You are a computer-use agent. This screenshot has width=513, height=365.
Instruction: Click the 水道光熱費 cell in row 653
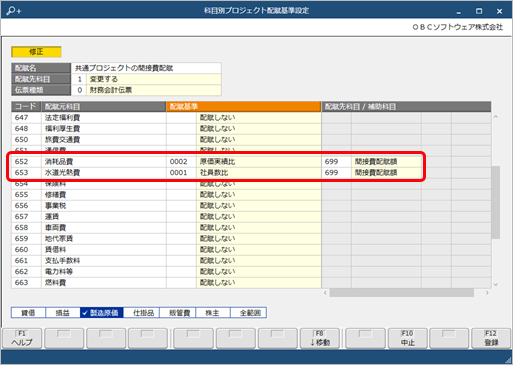[104, 173]
